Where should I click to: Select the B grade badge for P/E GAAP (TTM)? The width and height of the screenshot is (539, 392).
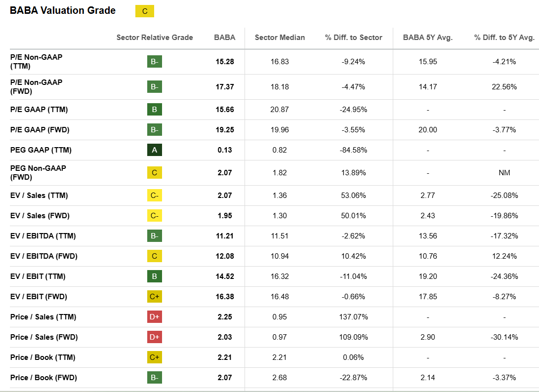click(155, 110)
